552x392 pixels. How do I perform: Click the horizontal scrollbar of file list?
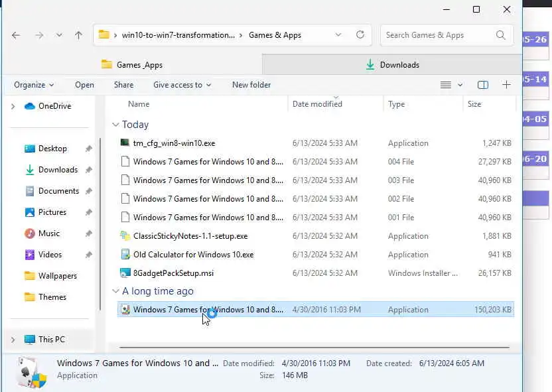(x=314, y=348)
